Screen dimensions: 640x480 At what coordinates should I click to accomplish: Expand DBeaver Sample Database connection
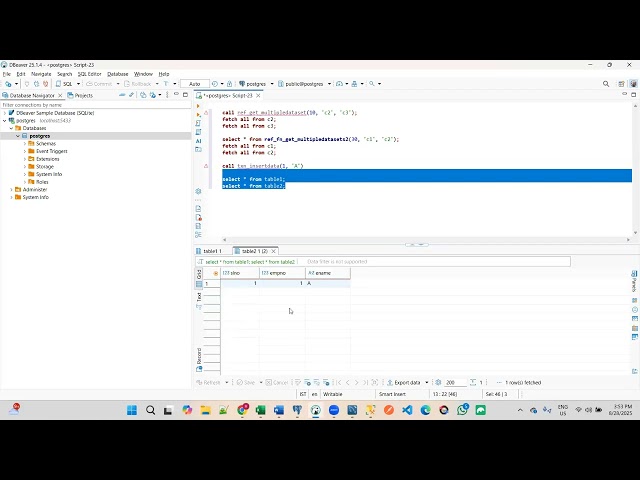click(x=4, y=113)
